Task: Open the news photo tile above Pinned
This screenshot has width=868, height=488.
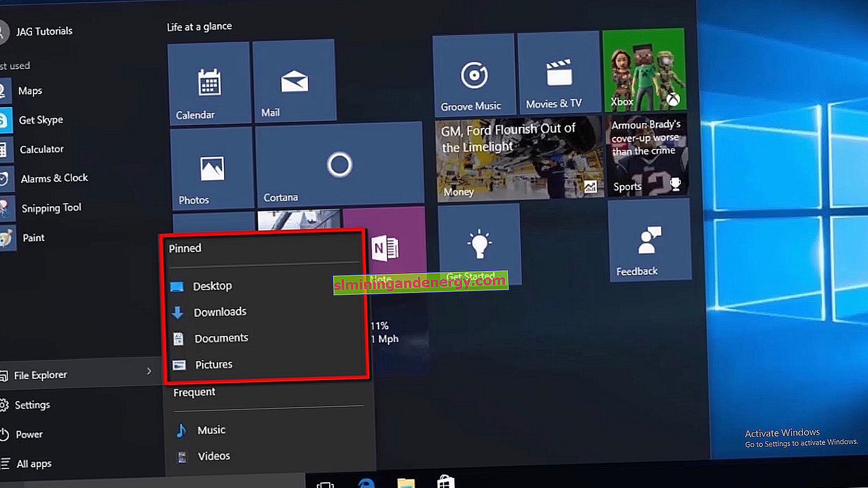Action: pos(299,219)
